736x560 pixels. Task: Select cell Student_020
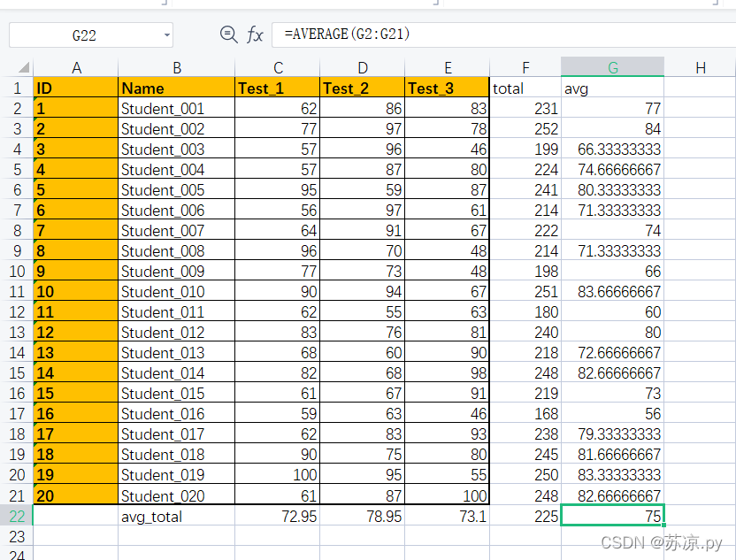177,495
